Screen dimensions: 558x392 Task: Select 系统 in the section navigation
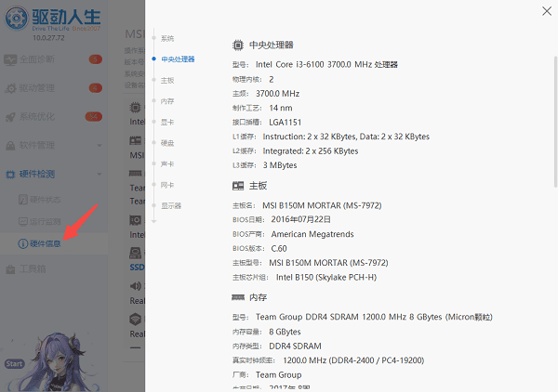pyautogui.click(x=167, y=38)
